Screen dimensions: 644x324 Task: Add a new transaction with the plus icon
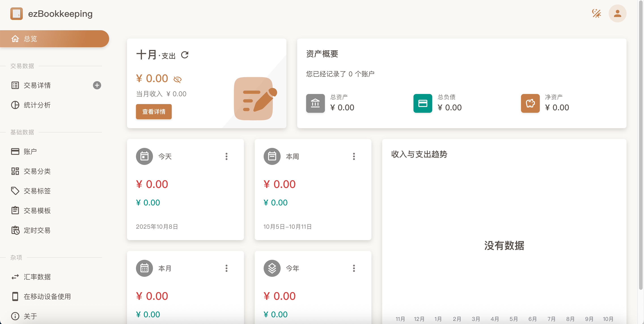tap(97, 85)
